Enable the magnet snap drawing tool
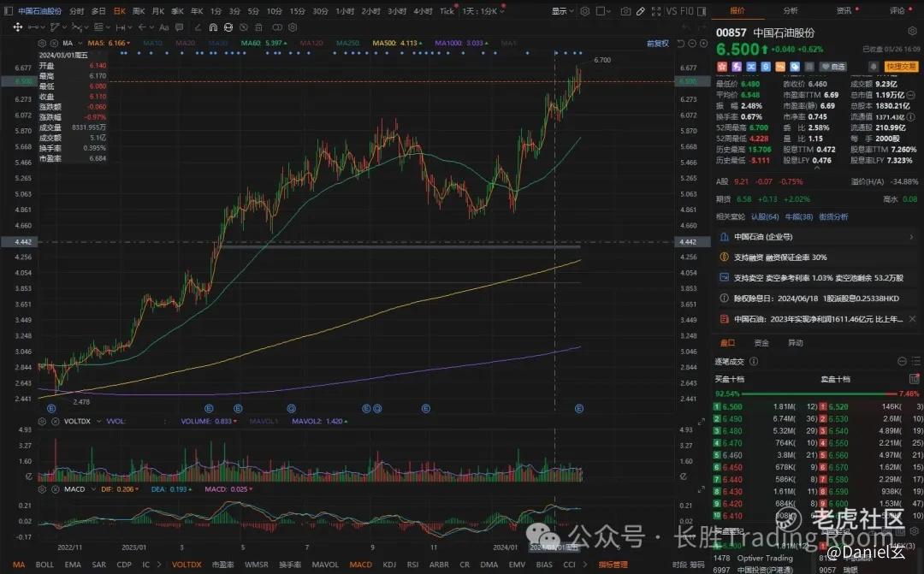 (x=213, y=27)
